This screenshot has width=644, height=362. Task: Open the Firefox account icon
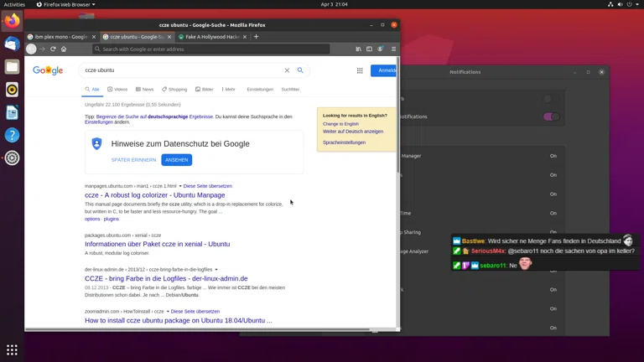pos(381,49)
